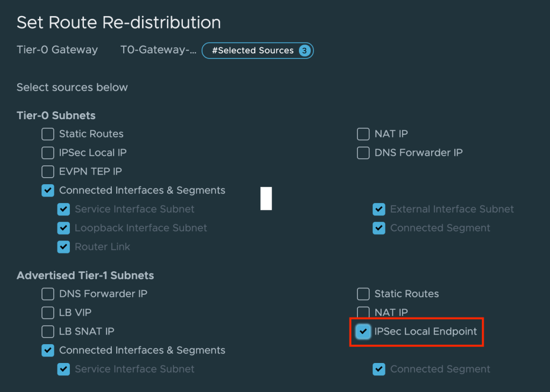
Task: Click the #Selected Sources button
Action: [253, 50]
